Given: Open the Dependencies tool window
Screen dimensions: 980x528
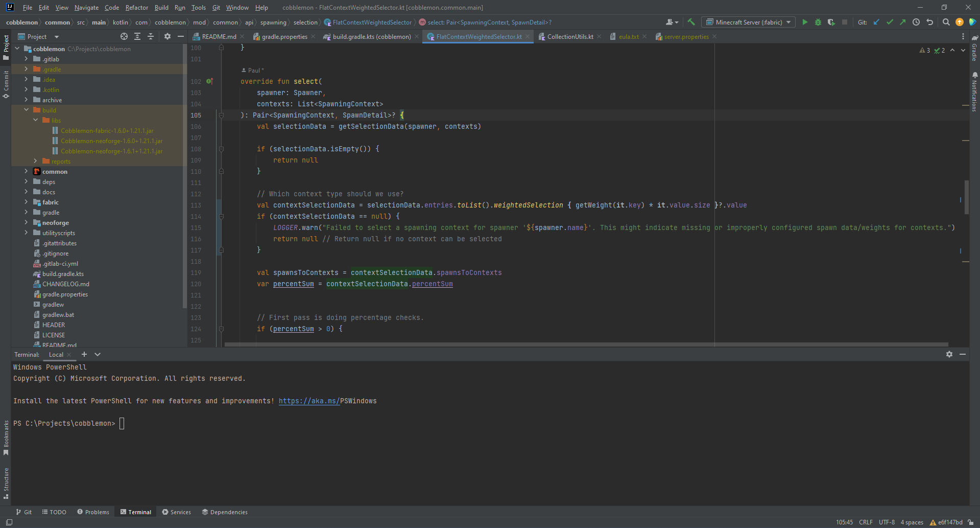Looking at the screenshot, I should click(225, 512).
